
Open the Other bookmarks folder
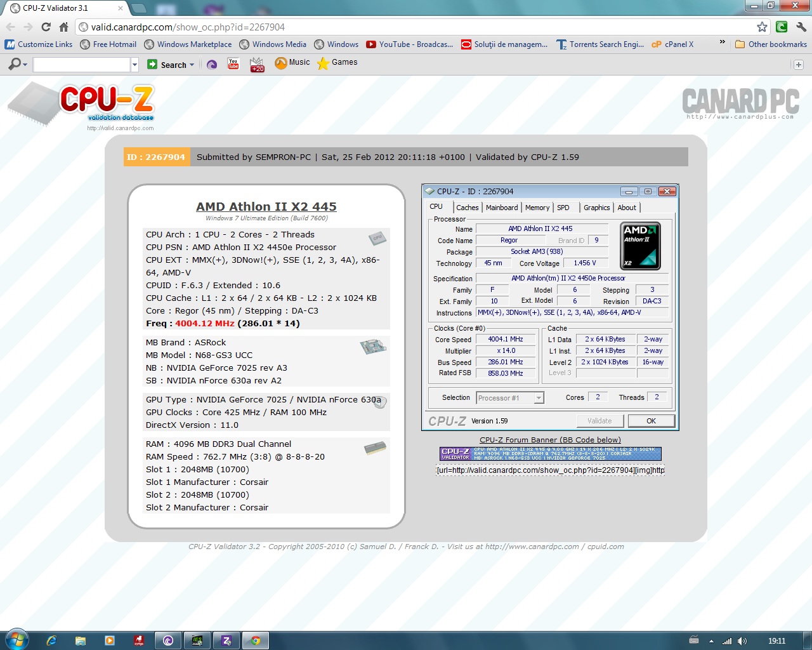pyautogui.click(x=771, y=44)
